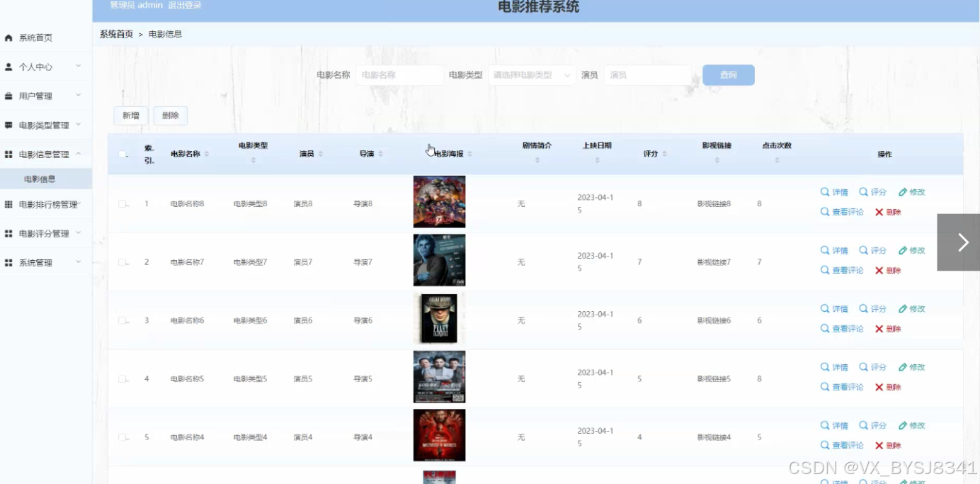Click the home icon beside 系统首页
This screenshot has width=980, height=484.
click(8, 38)
